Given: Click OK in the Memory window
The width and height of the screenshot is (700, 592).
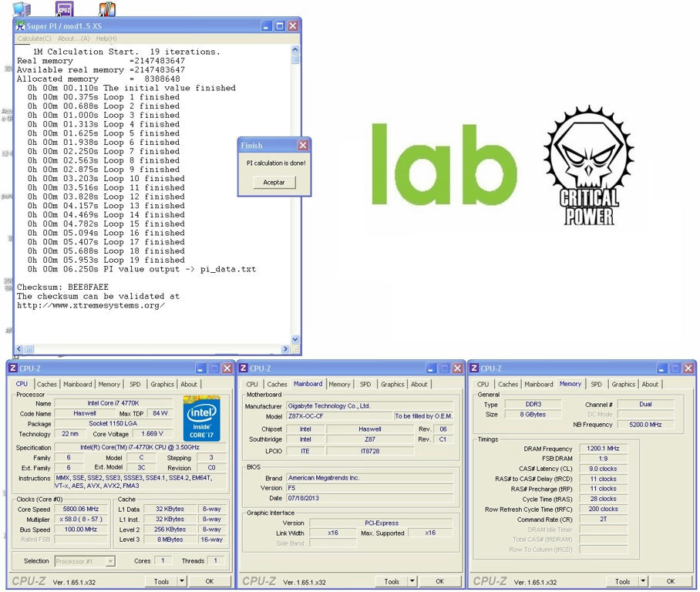Looking at the screenshot, I should tap(671, 581).
